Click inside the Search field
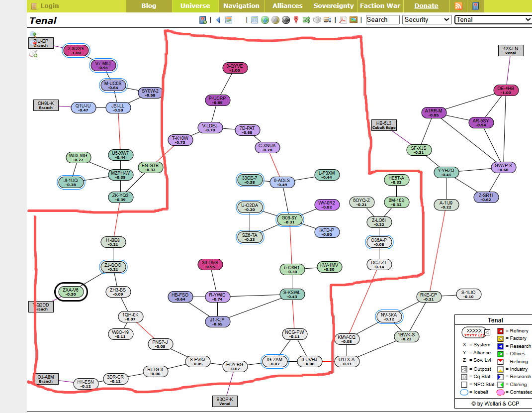 [382, 20]
